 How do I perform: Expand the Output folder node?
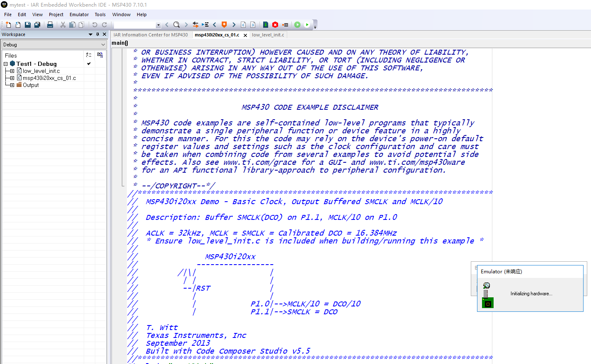12,85
